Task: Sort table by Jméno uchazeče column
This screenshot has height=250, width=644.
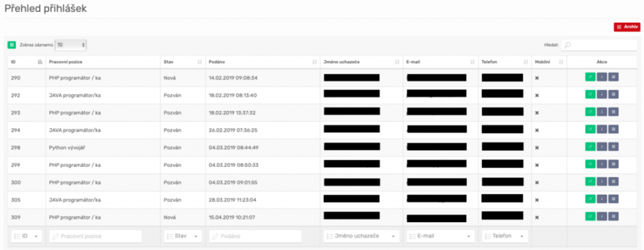Action: click(361, 62)
